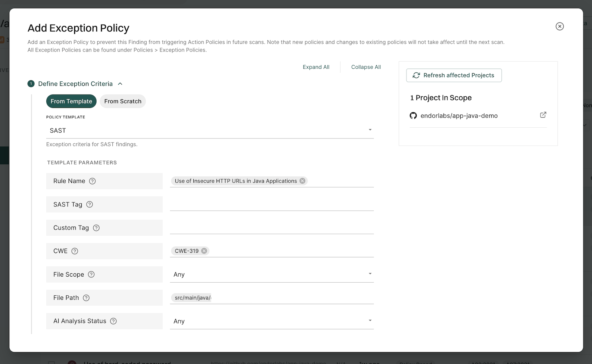Remove the Insecure HTTP URLs rule chip
The image size is (592, 364).
click(302, 181)
